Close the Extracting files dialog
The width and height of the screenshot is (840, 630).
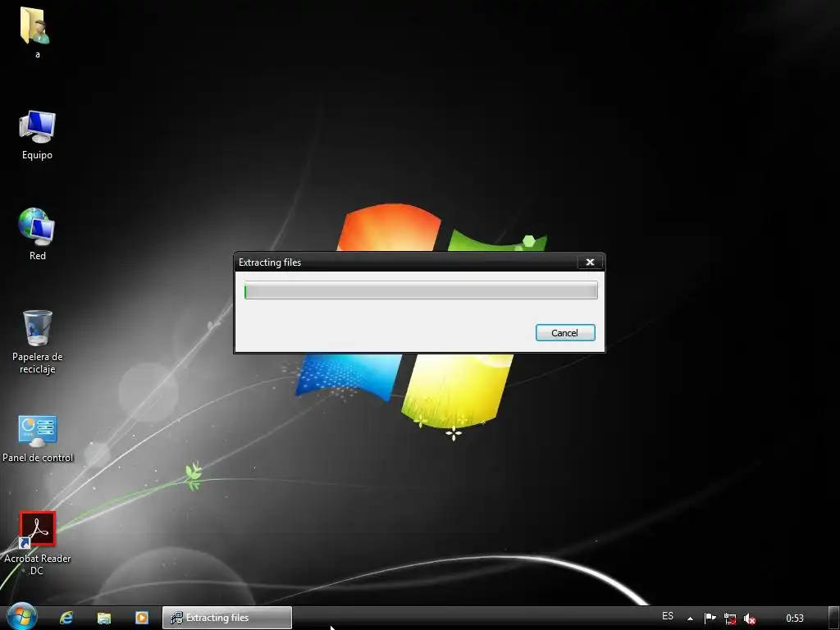[x=590, y=262]
